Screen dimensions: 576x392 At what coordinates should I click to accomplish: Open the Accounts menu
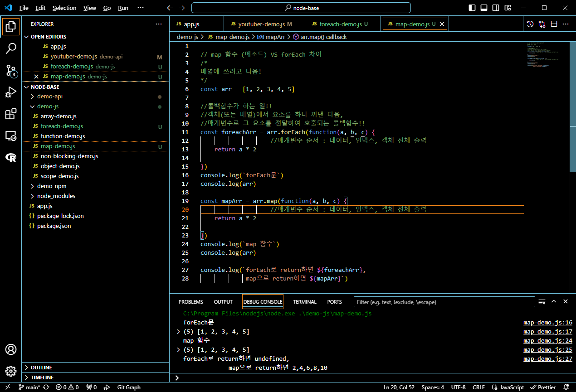click(x=10, y=349)
